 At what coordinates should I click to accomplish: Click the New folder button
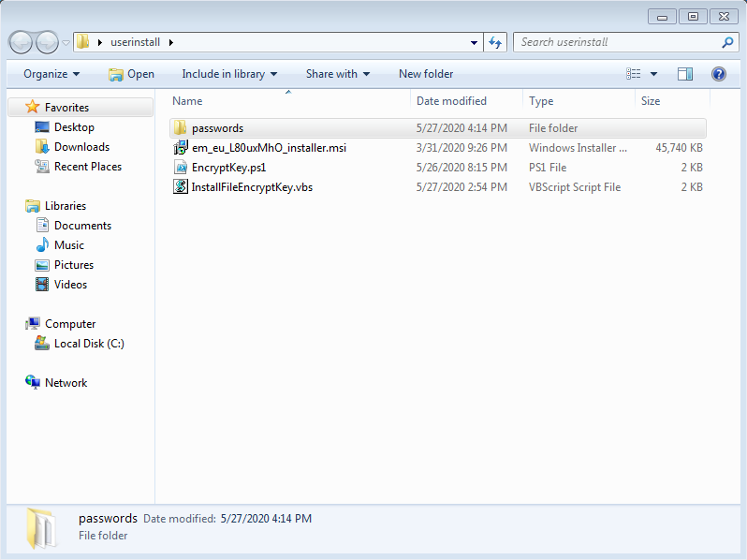(426, 74)
